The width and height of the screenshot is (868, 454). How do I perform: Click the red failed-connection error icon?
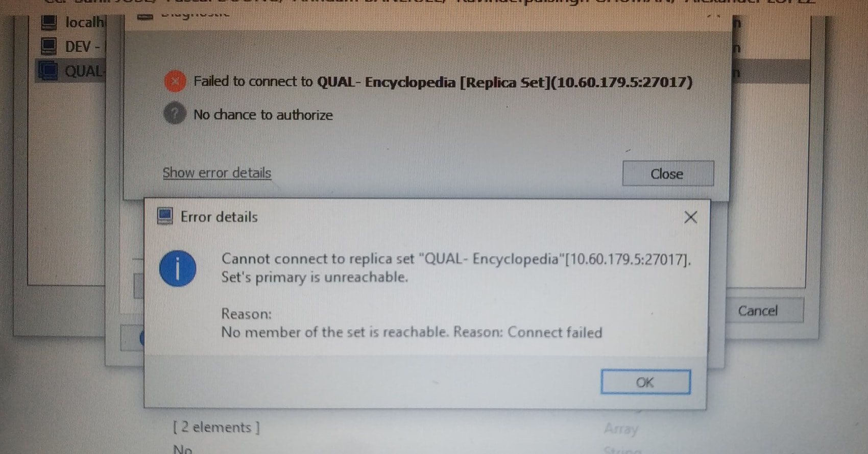click(175, 82)
